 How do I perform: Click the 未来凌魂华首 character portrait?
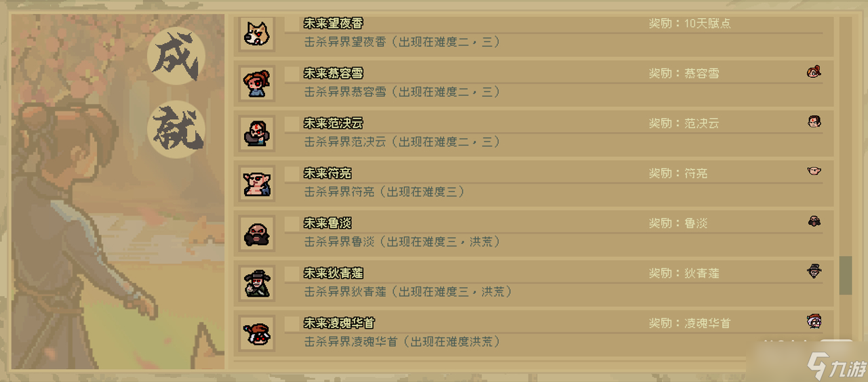pyautogui.click(x=257, y=333)
